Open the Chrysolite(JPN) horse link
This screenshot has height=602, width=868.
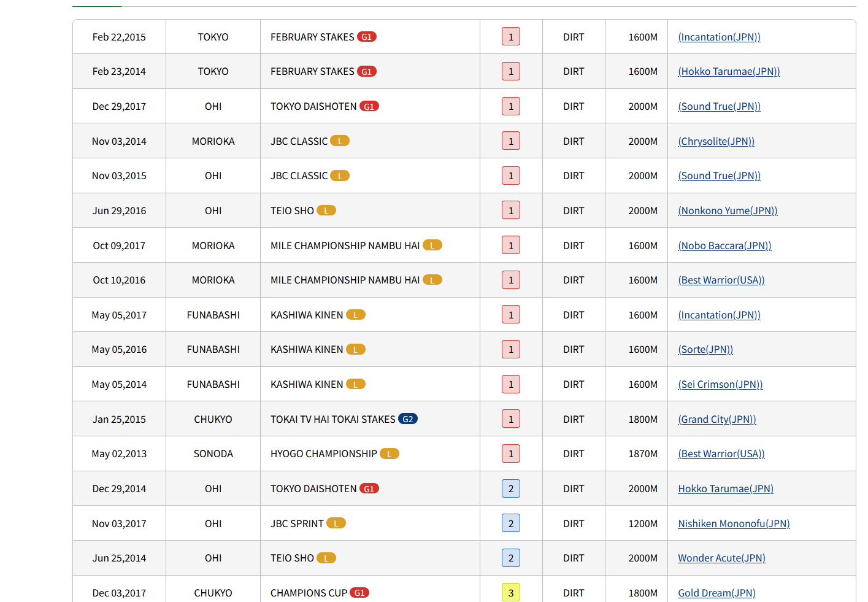click(716, 141)
